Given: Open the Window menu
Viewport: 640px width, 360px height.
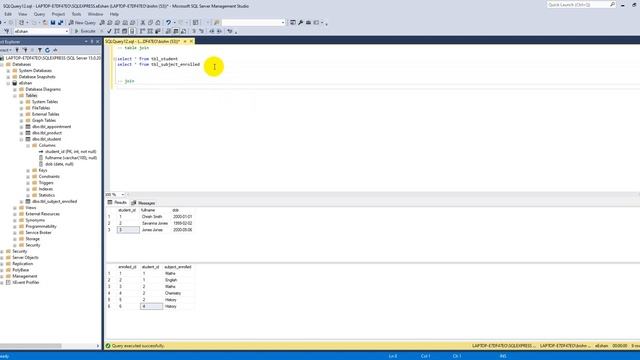Looking at the screenshot, I should [x=96, y=14].
